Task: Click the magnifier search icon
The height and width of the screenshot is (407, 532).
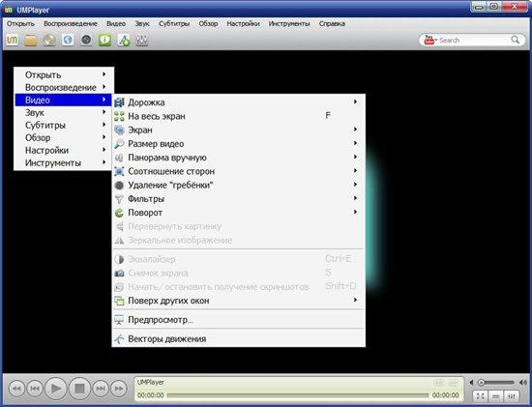Action: [515, 40]
